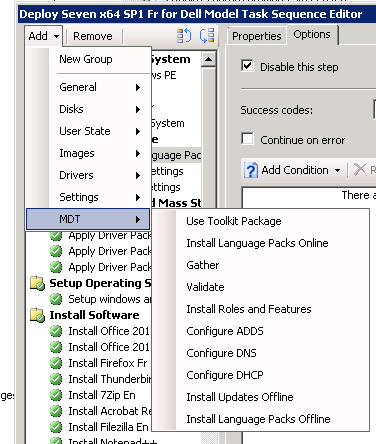
Task: Add the Configure ADDS step
Action: pyautogui.click(x=261, y=331)
